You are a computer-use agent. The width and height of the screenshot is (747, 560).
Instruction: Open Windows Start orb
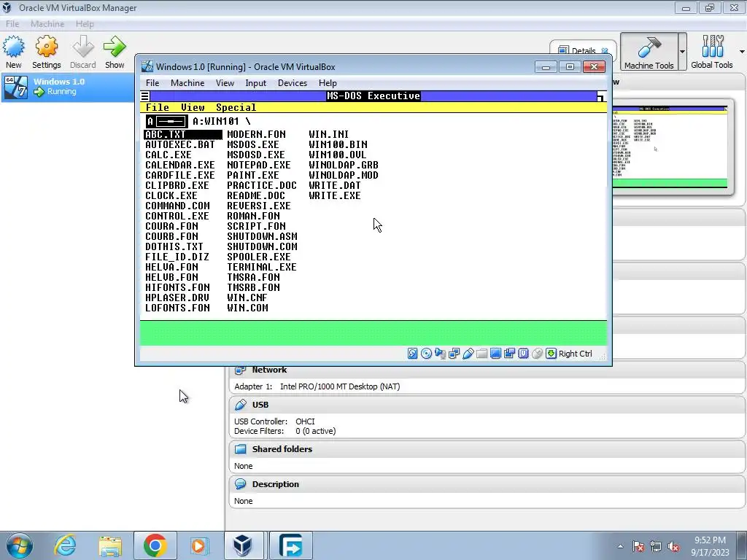click(x=19, y=545)
